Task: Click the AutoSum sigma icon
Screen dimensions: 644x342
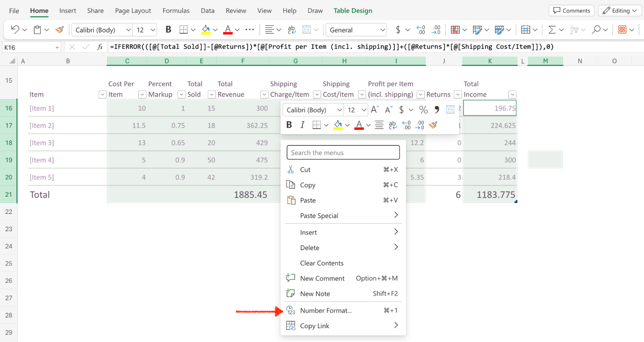Action: click(x=552, y=30)
